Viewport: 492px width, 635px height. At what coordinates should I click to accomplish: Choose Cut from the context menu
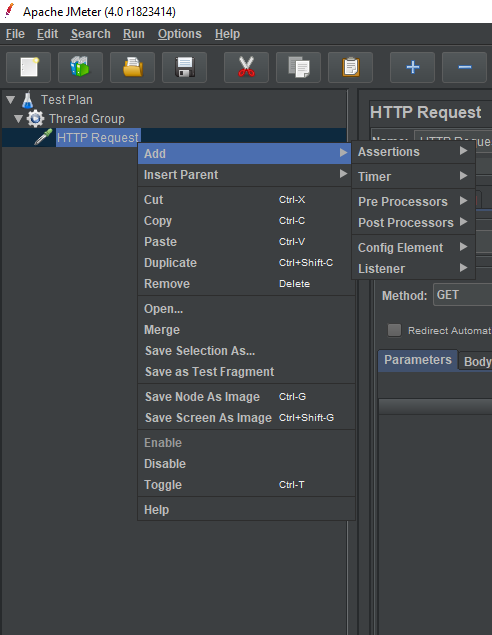247,200
